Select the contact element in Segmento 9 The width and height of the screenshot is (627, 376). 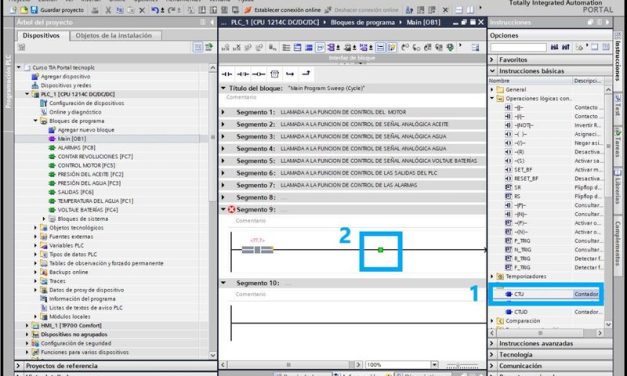258,250
